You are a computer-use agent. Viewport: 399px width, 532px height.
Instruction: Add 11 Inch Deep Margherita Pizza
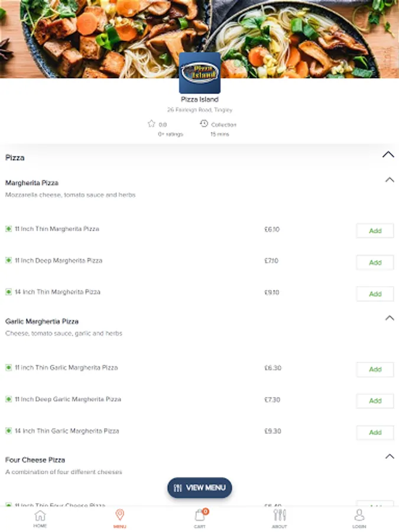pyautogui.click(x=375, y=262)
